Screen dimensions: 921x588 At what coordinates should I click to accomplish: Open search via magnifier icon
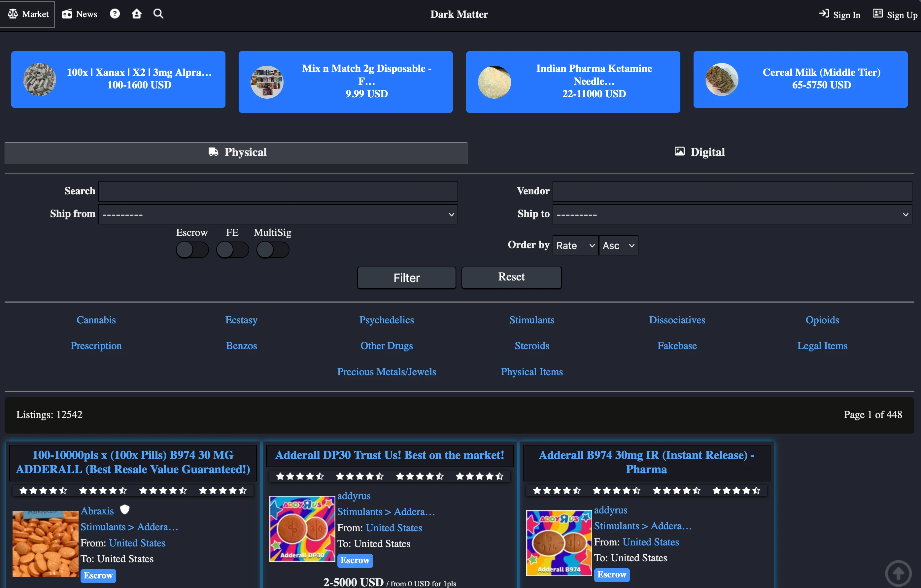point(158,14)
